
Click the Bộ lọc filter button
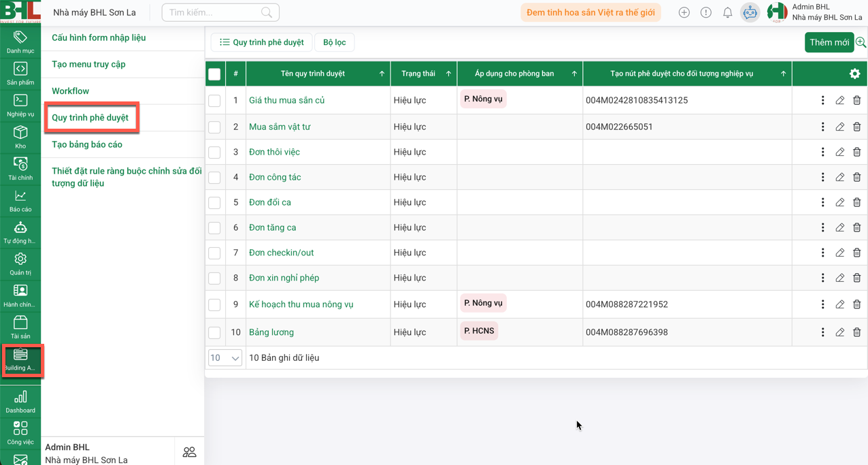click(334, 42)
